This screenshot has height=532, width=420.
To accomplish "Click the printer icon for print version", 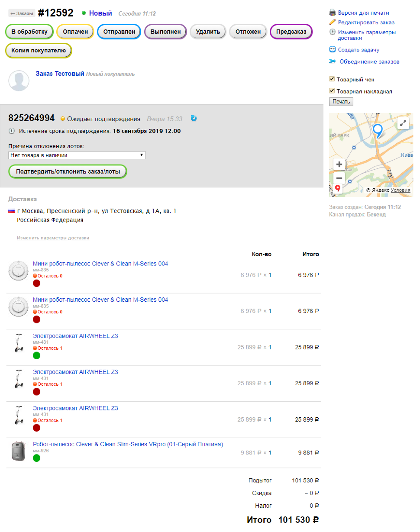I will point(332,13).
